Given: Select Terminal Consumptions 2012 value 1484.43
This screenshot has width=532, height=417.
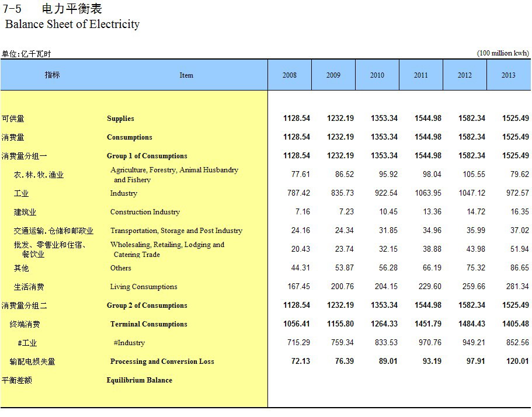Looking at the screenshot, I should (472, 324).
